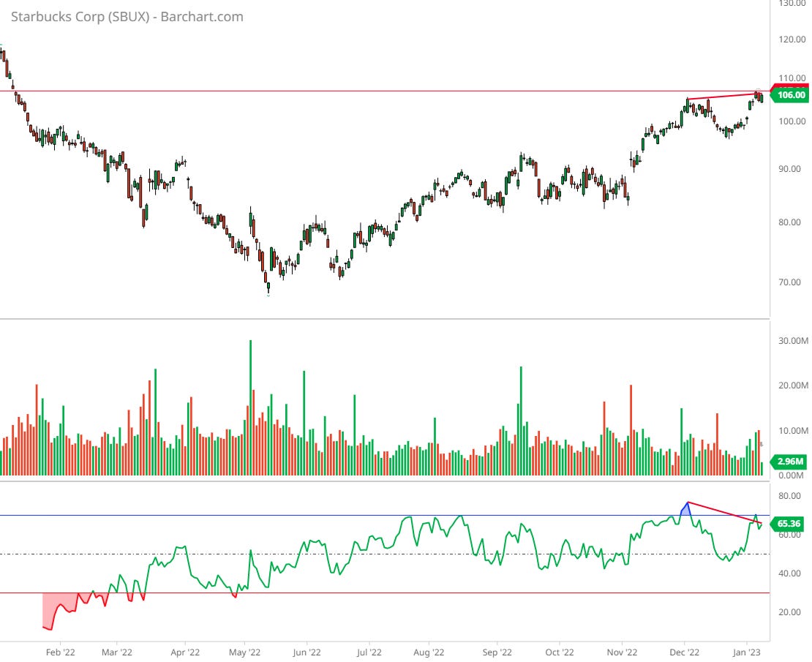This screenshot has width=812, height=662.
Task: Click the Jul '22 date label
Action: [x=369, y=652]
